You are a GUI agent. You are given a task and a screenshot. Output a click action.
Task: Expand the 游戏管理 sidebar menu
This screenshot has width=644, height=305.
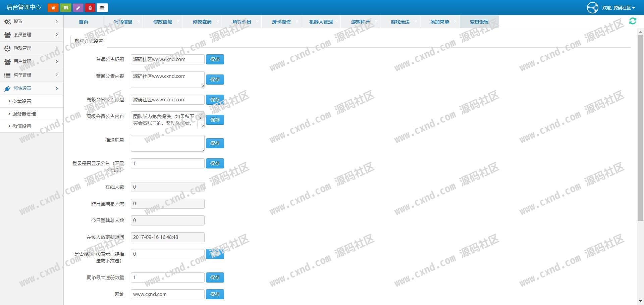click(x=32, y=48)
